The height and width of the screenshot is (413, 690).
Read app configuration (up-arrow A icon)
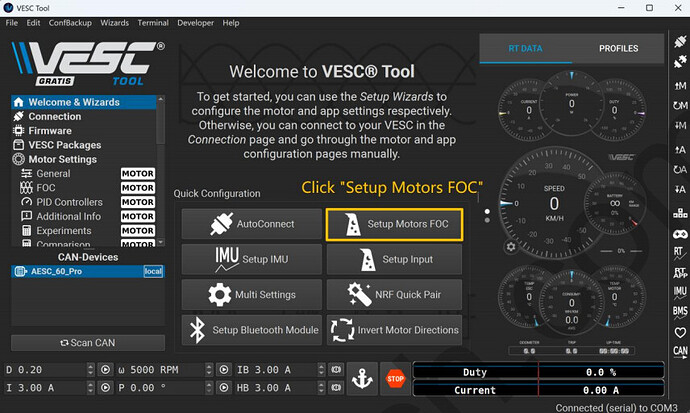pos(680,150)
